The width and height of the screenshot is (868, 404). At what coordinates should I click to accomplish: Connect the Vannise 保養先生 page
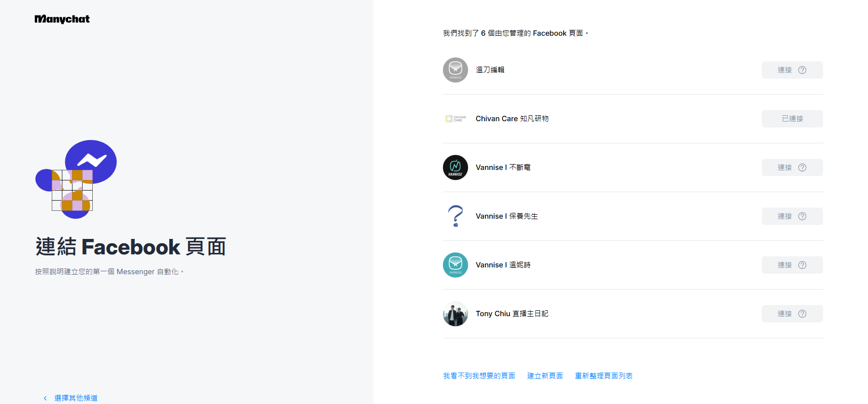pyautogui.click(x=792, y=216)
